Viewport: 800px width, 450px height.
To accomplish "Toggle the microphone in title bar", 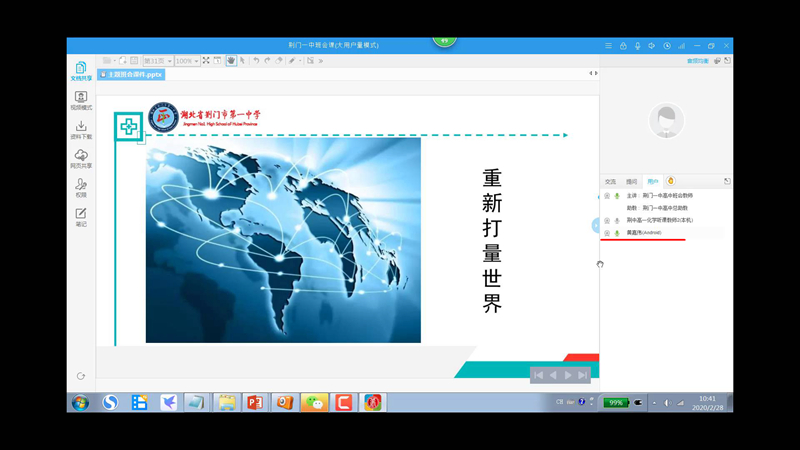I will [x=637, y=46].
